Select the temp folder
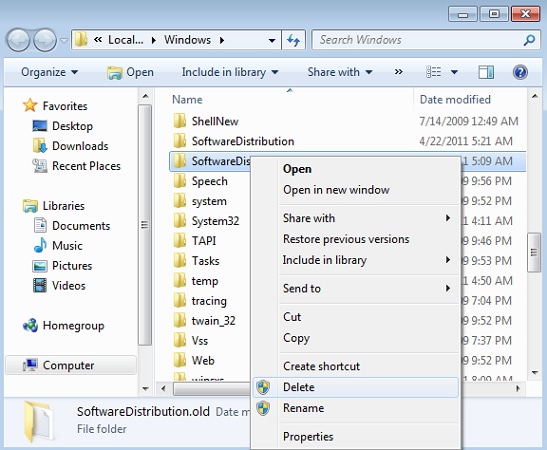 pyautogui.click(x=205, y=280)
